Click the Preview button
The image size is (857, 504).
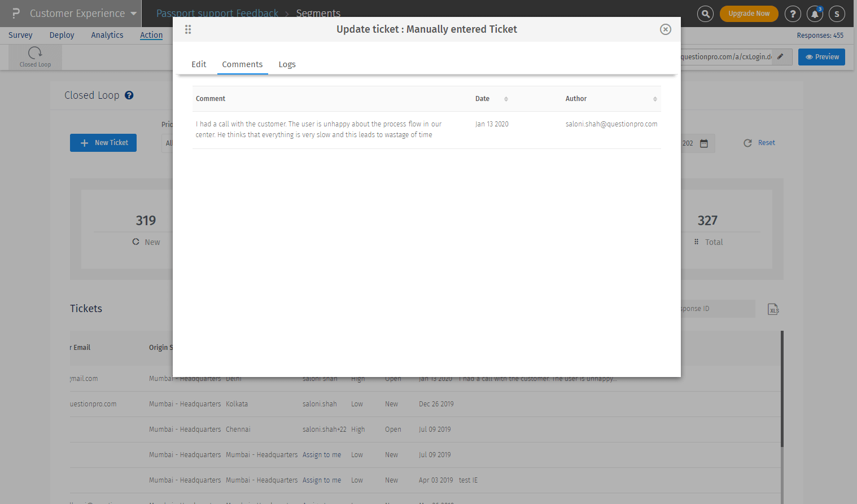[x=821, y=57]
